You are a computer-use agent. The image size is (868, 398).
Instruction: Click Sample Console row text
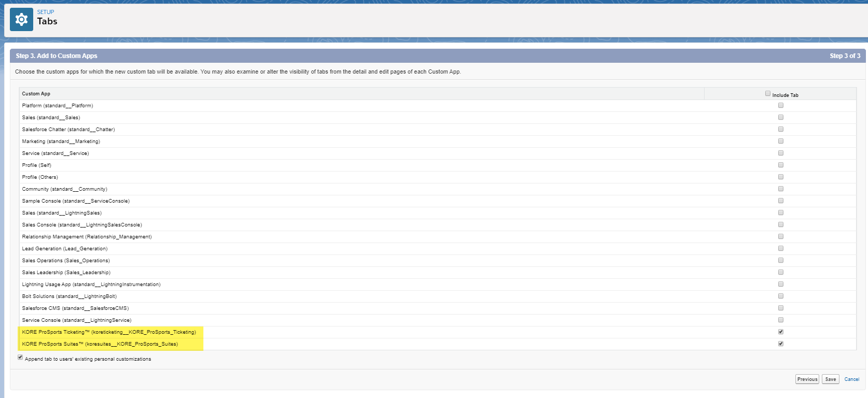[x=76, y=201]
